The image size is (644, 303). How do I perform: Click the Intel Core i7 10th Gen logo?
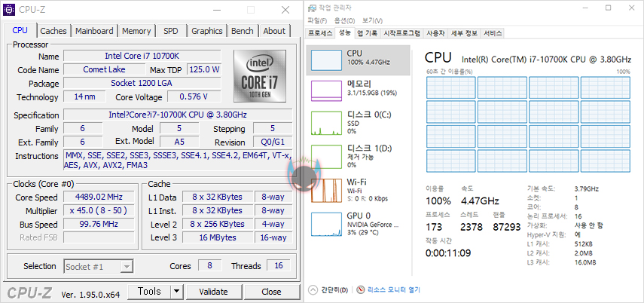coord(260,76)
